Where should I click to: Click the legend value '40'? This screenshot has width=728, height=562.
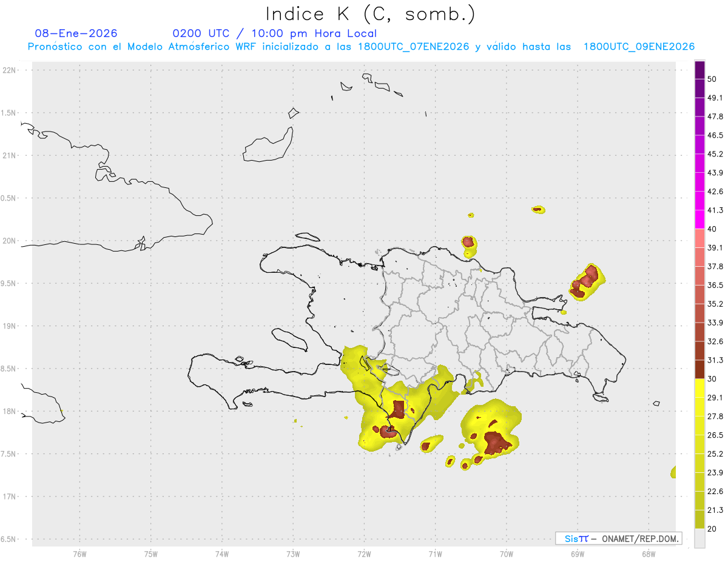(712, 229)
